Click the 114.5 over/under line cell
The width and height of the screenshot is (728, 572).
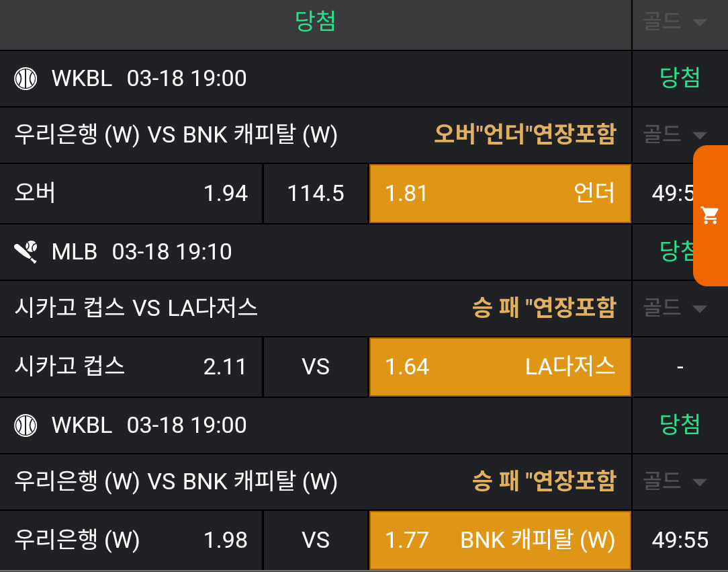tap(316, 194)
